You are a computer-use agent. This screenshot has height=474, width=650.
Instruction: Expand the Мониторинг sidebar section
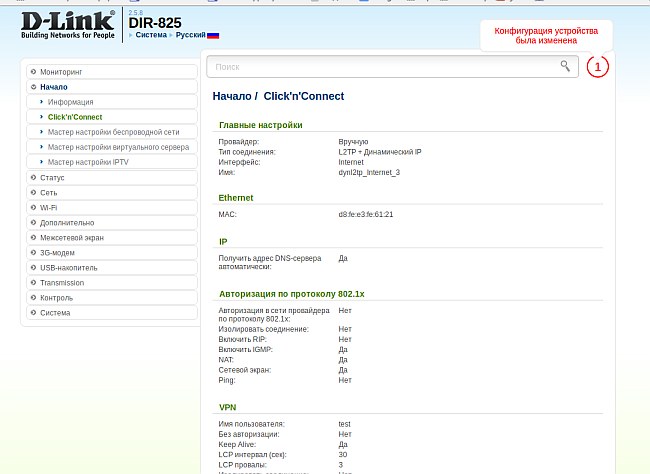[61, 72]
